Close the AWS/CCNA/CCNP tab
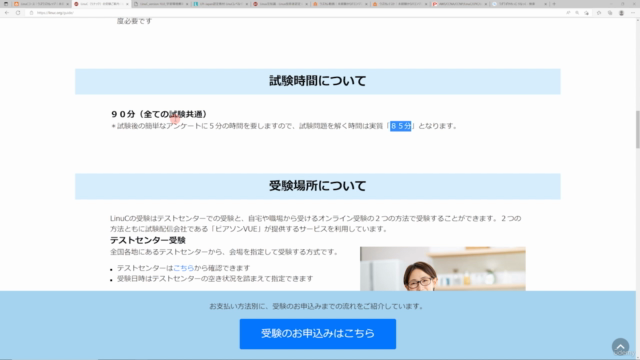This screenshot has height=360, width=640. [486, 4]
